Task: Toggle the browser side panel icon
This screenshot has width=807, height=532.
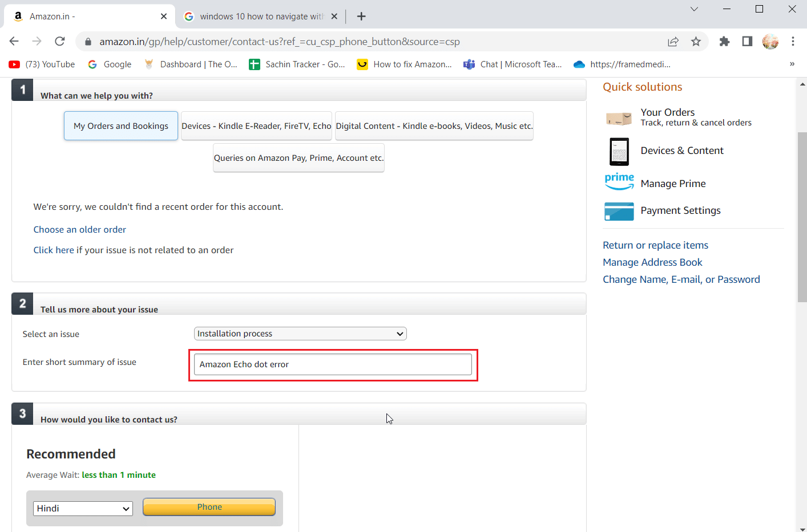Action: pyautogui.click(x=747, y=42)
